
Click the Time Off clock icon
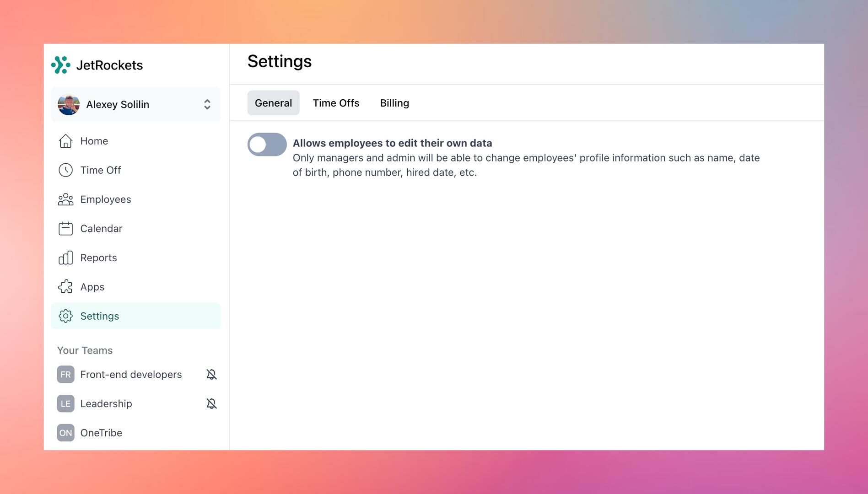[65, 170]
